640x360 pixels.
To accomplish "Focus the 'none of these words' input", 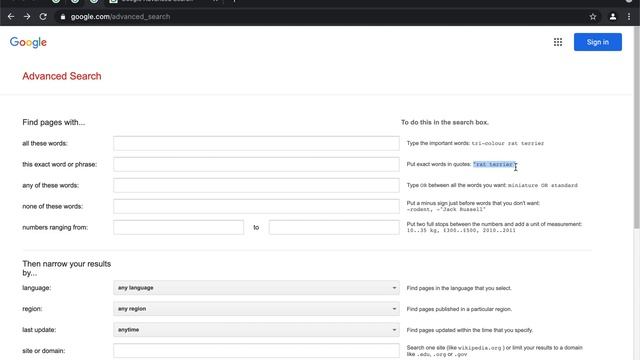I will pos(256,206).
